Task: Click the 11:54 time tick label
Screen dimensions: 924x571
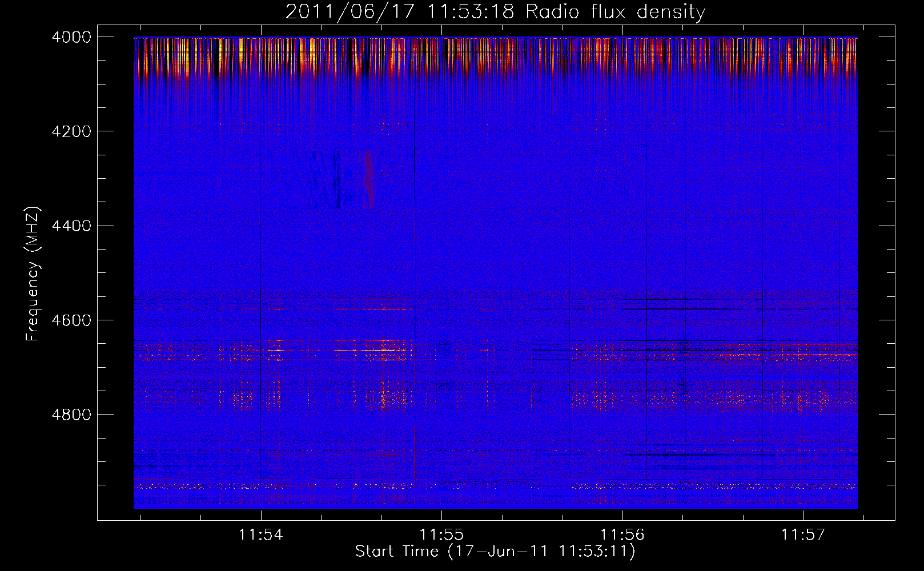Action: click(x=261, y=535)
